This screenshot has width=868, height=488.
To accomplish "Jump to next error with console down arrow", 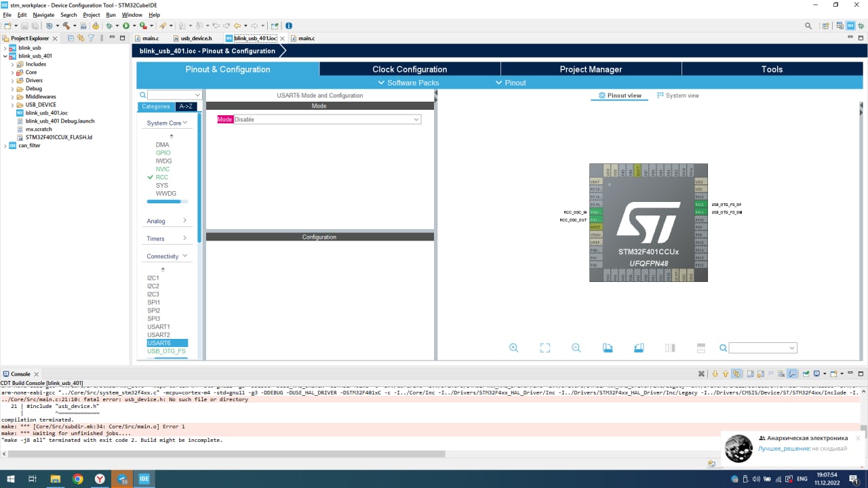I will click(715, 373).
